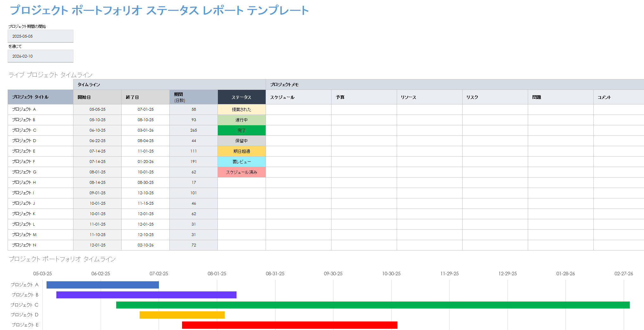Select プロジェクト H title cell
Image resolution: width=644 pixels, height=330 pixels.
pos(41,183)
